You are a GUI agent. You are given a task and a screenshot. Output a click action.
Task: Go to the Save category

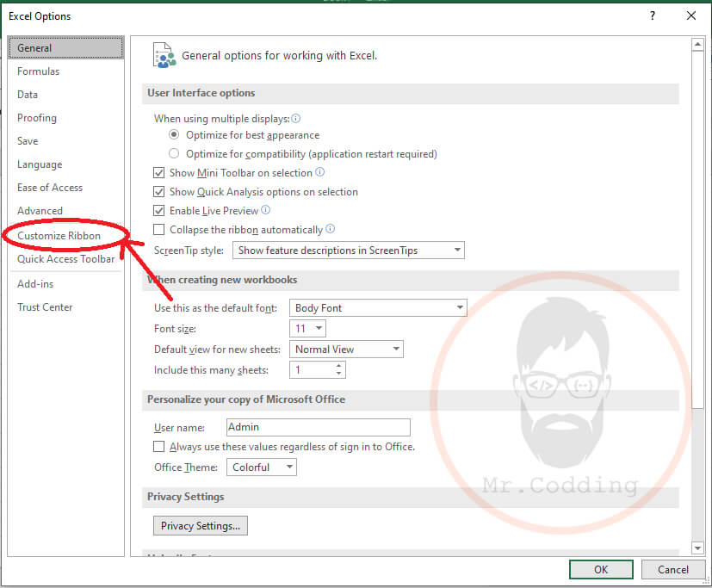pyautogui.click(x=65, y=140)
